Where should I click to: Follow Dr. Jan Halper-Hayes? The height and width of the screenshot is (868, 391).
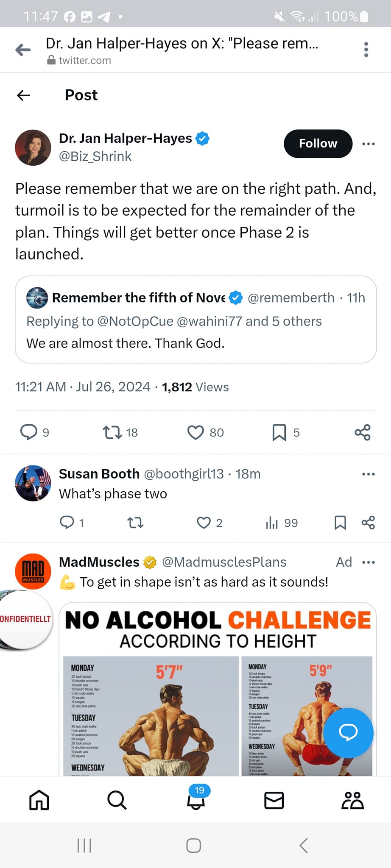[318, 144]
